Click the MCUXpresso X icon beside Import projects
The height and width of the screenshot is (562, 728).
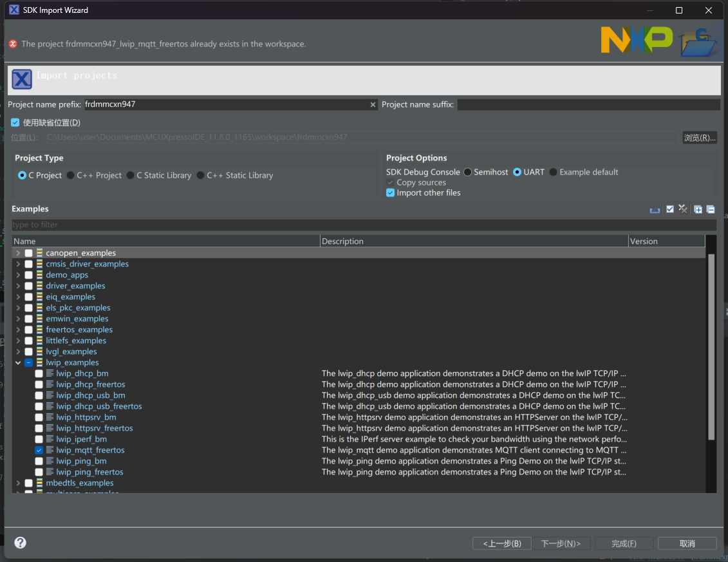click(x=22, y=79)
